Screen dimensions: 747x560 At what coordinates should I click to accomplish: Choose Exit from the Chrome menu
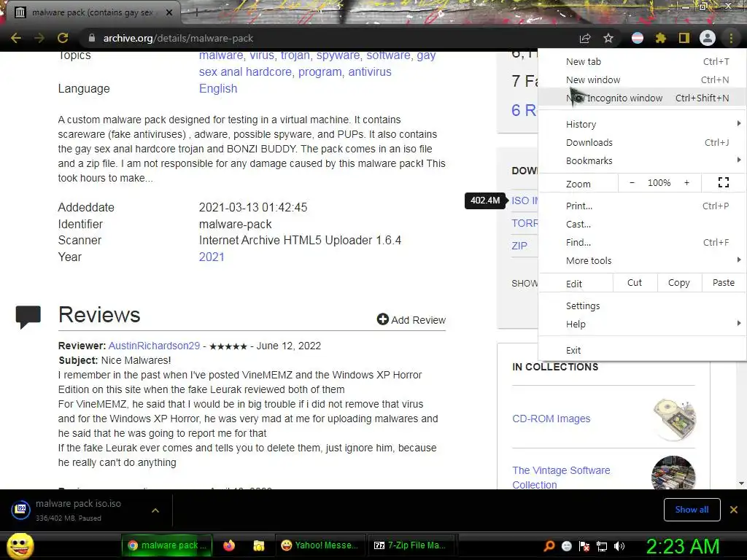(x=642, y=350)
